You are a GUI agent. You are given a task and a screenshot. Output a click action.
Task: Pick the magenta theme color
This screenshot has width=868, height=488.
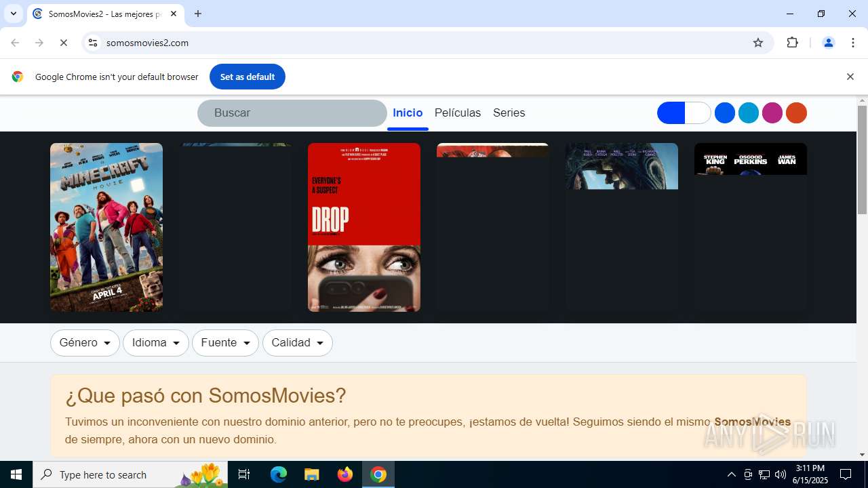coord(772,113)
